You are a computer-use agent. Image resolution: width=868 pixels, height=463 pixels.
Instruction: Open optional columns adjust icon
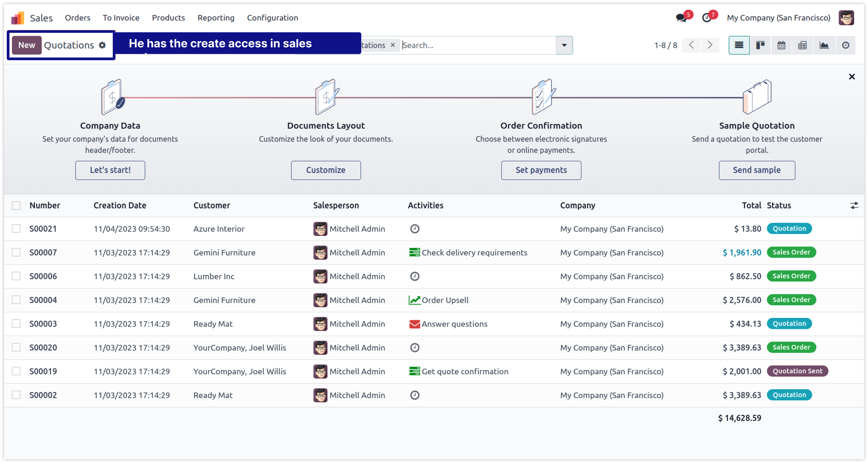[x=854, y=205]
